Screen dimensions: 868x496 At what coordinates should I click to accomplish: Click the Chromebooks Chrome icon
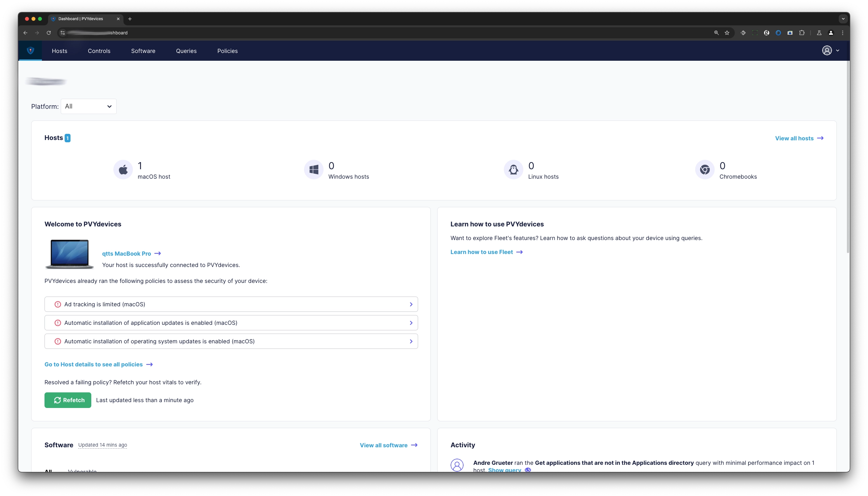[x=705, y=169]
